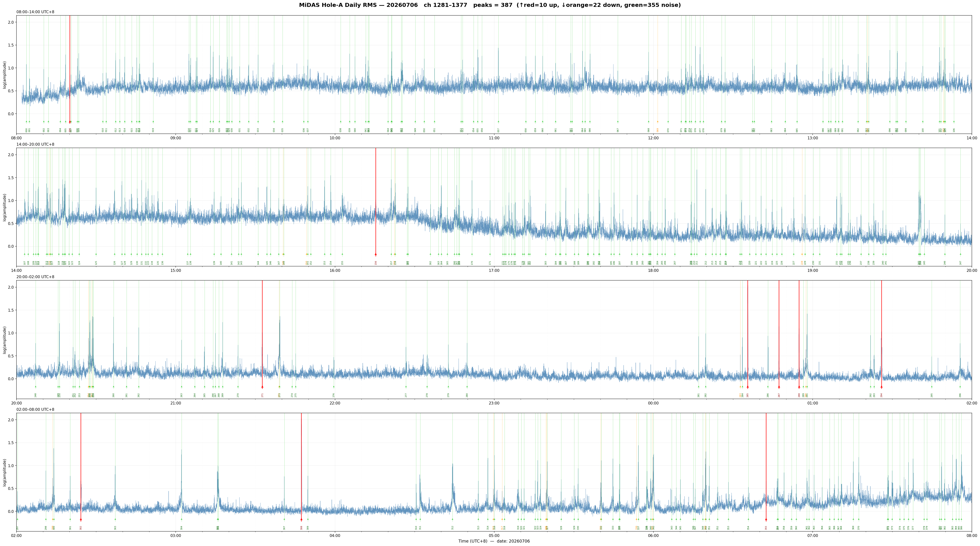980x546 pixels.
Task: Click the red peak arrow numbered 308
Action: coord(301,519)
